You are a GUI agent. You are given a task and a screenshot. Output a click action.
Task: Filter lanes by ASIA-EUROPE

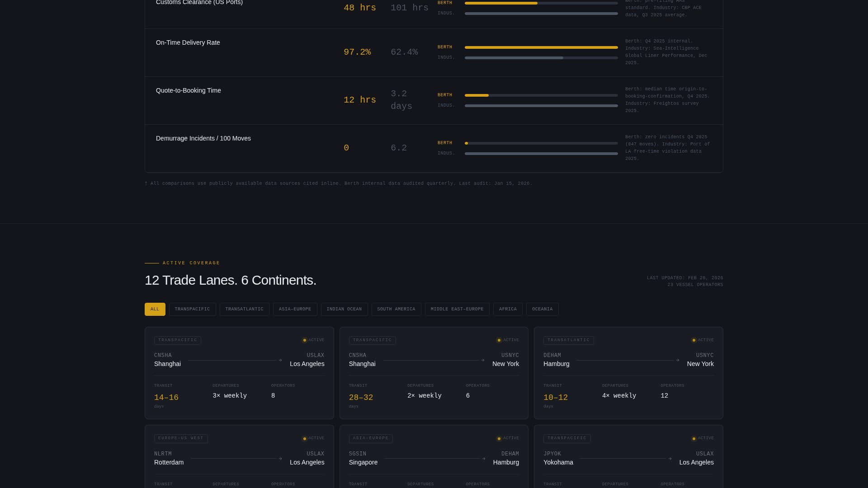tap(295, 309)
